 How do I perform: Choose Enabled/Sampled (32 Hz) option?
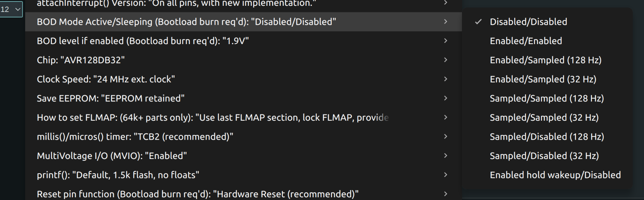(543, 79)
